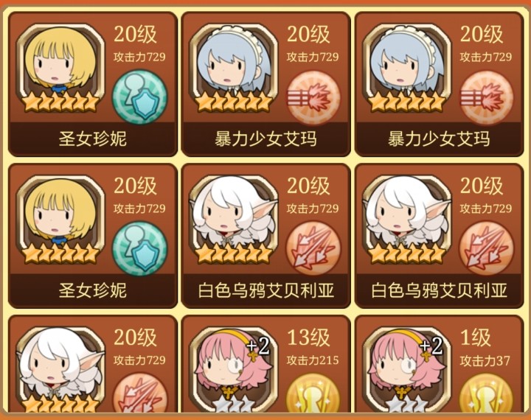Click the 攻击力37 stat text
The image size is (531, 420).
coord(485,360)
